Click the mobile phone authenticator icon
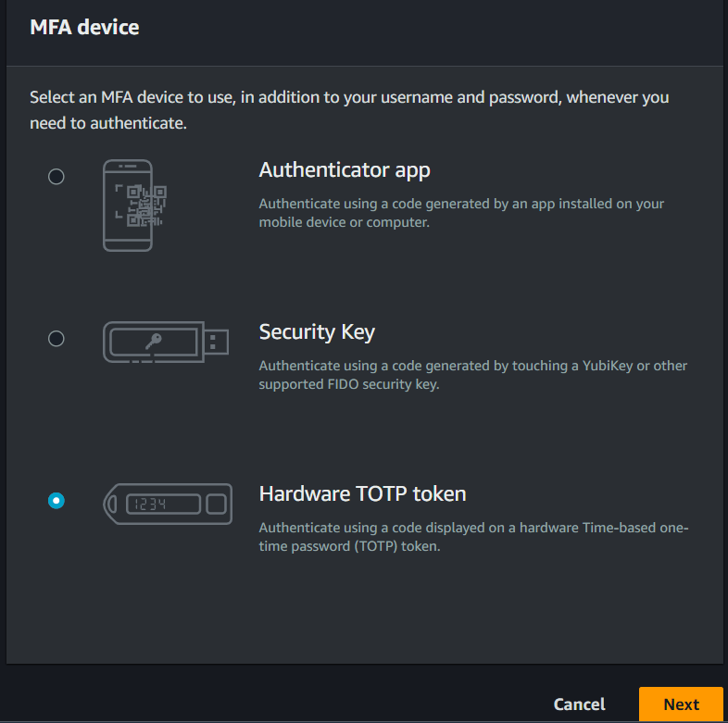 pos(127,206)
